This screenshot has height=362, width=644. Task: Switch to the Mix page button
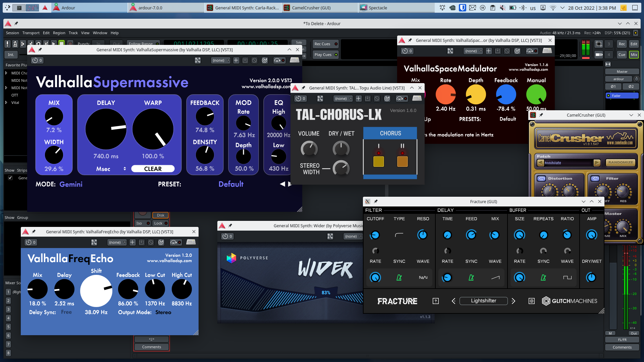(634, 55)
